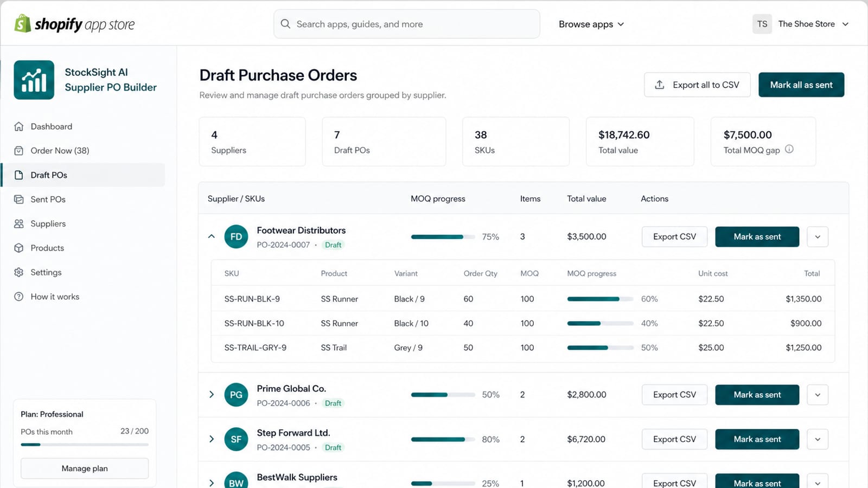The height and width of the screenshot is (488, 868).
Task: Click the SF avatar for Step Forward Ltd.
Action: [x=236, y=439]
